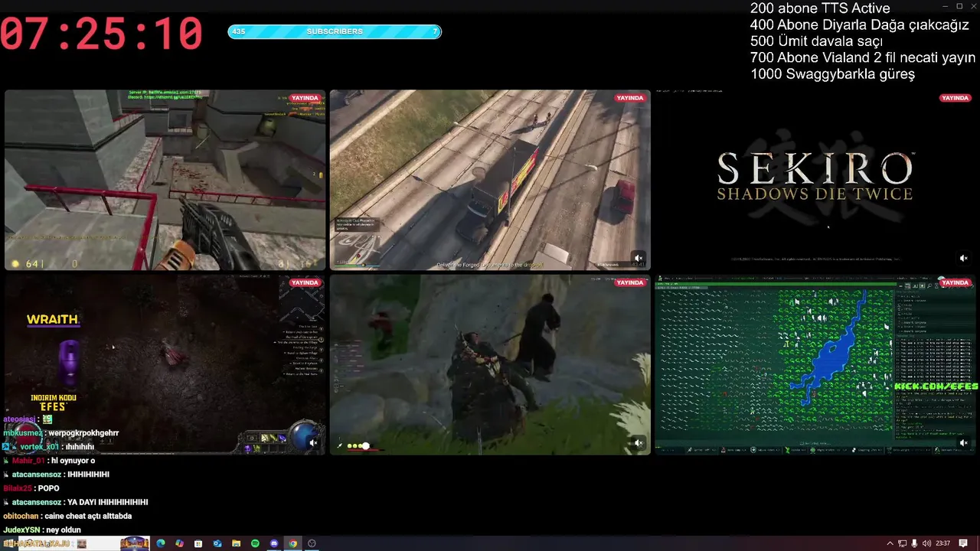Click YAYINDA badge on green map stream
The height and width of the screenshot is (551, 980).
click(955, 282)
